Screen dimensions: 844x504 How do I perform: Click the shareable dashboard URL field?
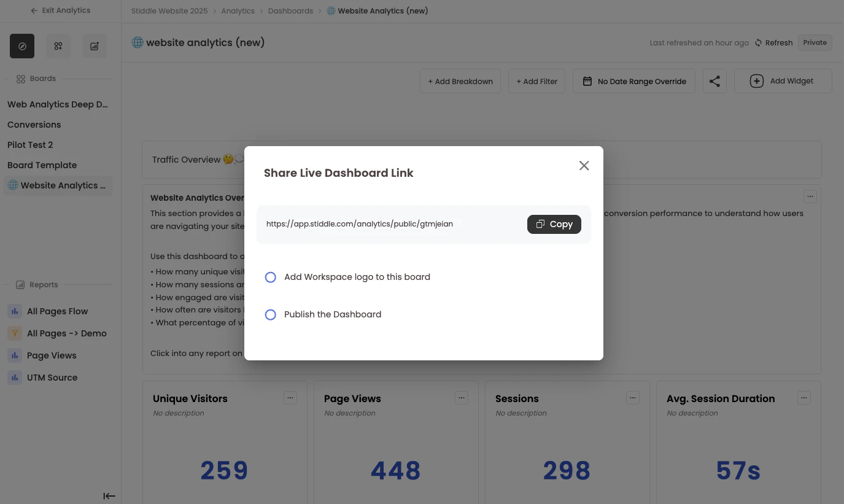360,224
